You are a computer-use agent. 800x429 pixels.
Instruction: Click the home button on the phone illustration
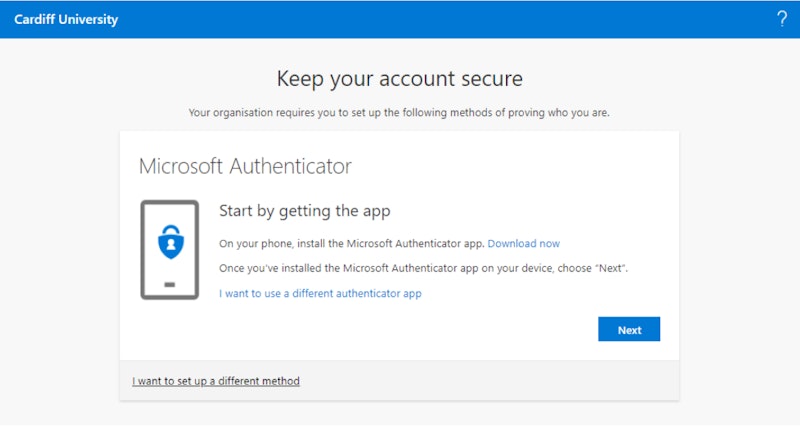click(169, 283)
